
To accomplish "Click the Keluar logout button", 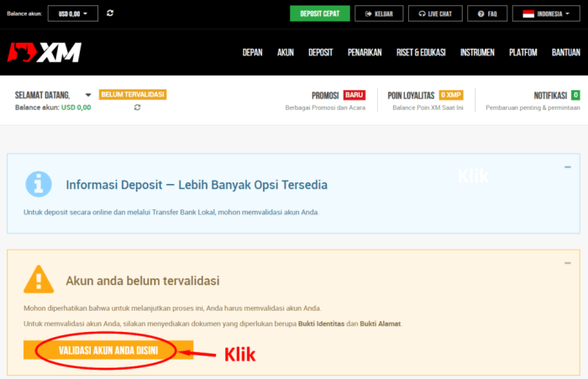I will tap(379, 13).
